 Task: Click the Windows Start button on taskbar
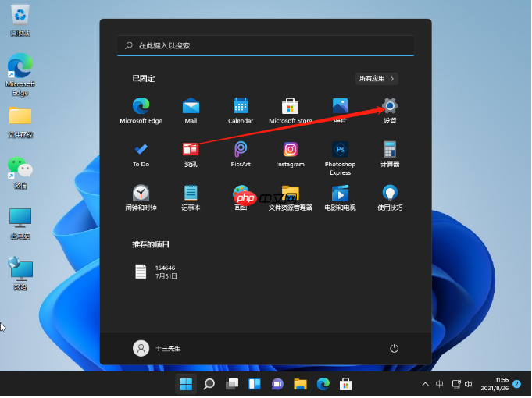[x=186, y=385]
